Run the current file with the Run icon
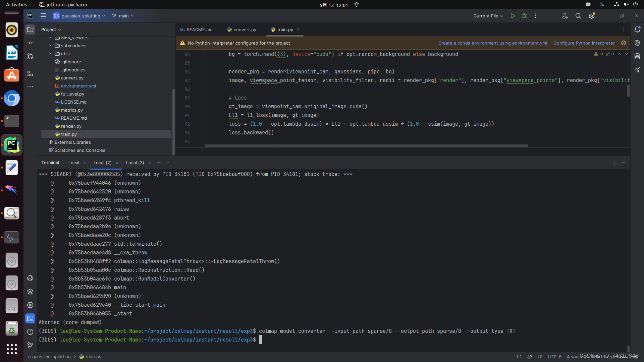The image size is (644, 362). [x=513, y=16]
